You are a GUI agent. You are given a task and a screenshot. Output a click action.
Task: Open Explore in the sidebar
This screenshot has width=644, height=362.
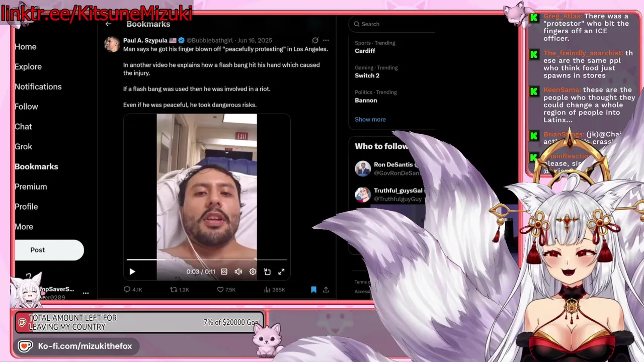point(28,67)
